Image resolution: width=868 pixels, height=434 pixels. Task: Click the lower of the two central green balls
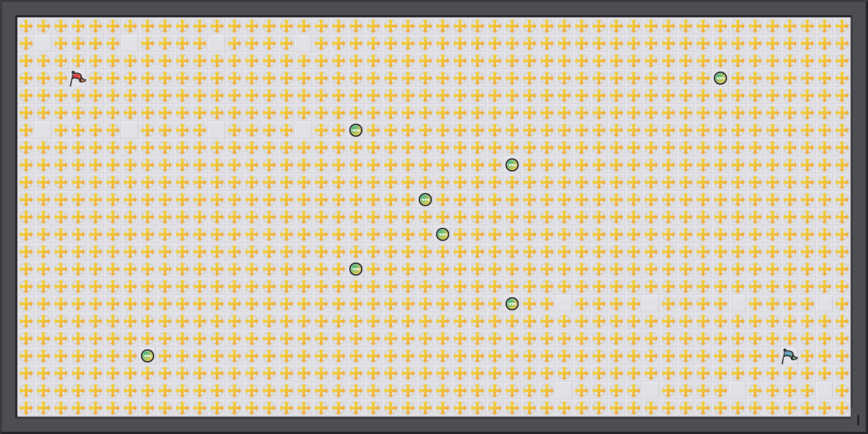443,234
